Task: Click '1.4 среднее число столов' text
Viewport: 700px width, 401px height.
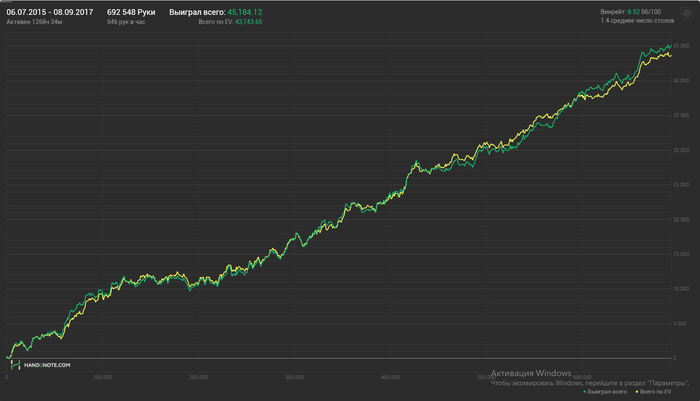Action: click(637, 21)
